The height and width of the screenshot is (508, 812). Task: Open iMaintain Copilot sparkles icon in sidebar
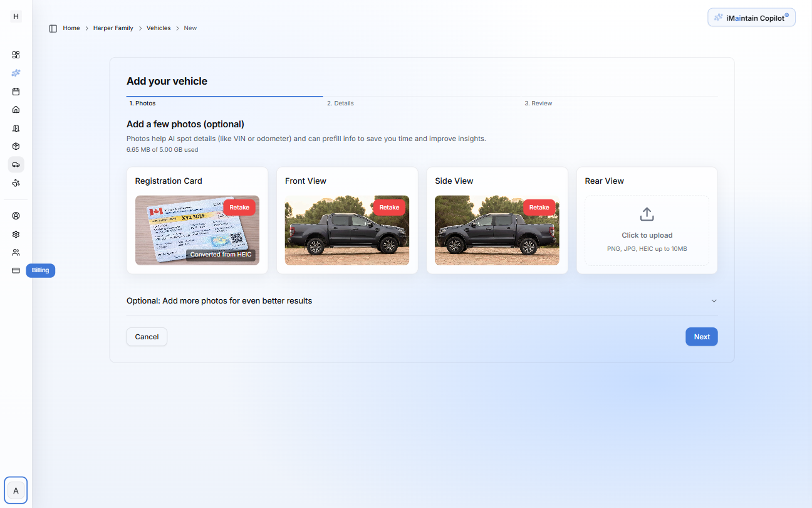click(x=16, y=73)
